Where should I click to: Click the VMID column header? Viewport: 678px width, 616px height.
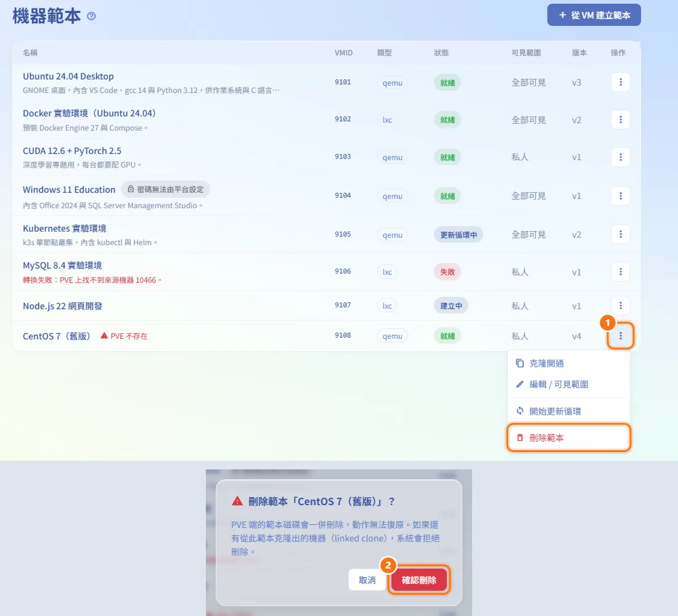344,53
